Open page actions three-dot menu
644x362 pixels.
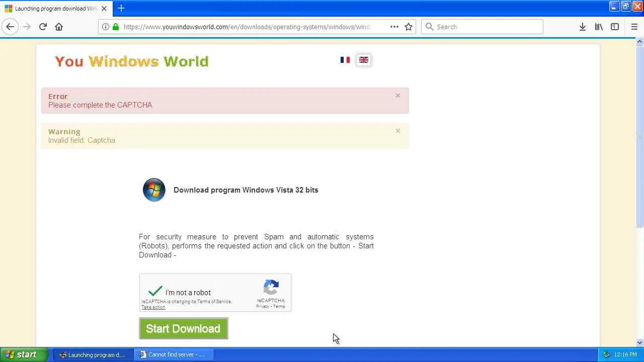394,27
